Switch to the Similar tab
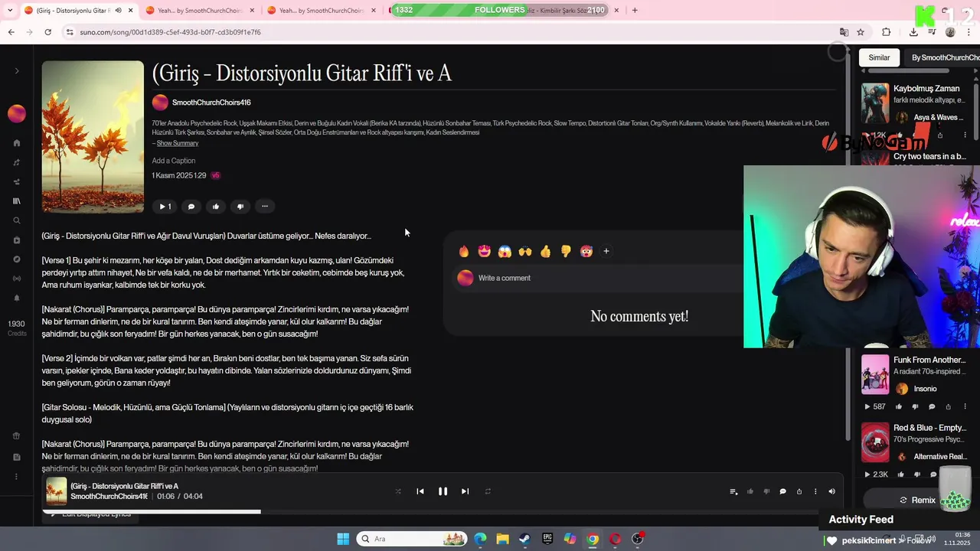This screenshot has width=980, height=551. [879, 57]
